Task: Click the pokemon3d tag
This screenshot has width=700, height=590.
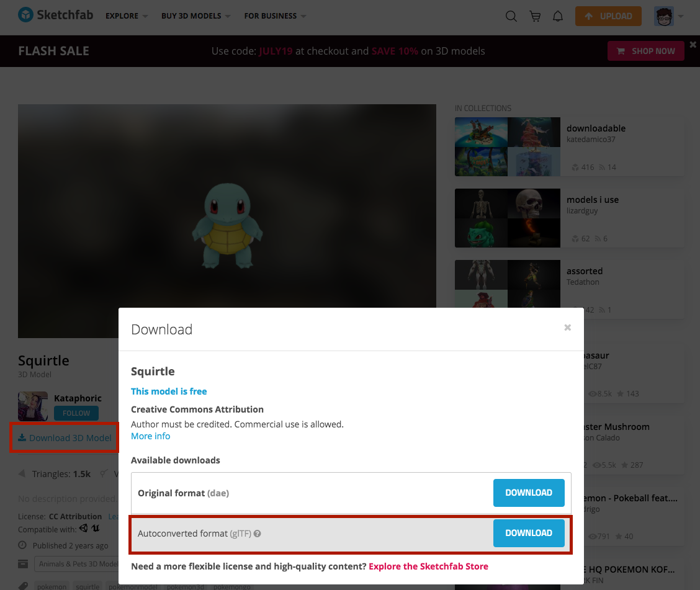Action: 186,586
